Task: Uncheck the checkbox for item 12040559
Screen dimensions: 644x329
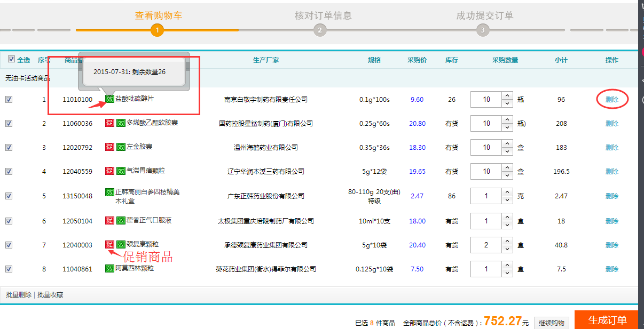Action: tap(9, 171)
